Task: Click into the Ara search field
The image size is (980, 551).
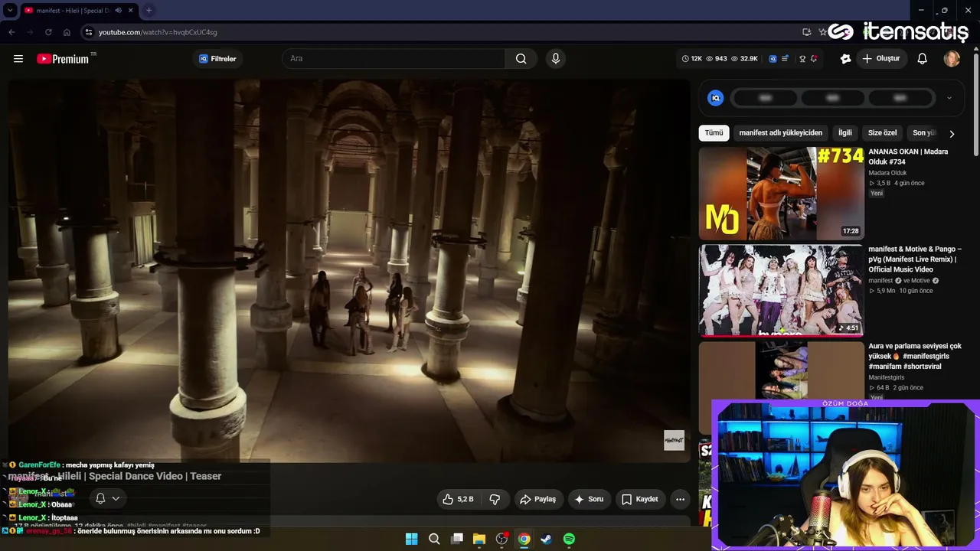Action: tap(394, 59)
